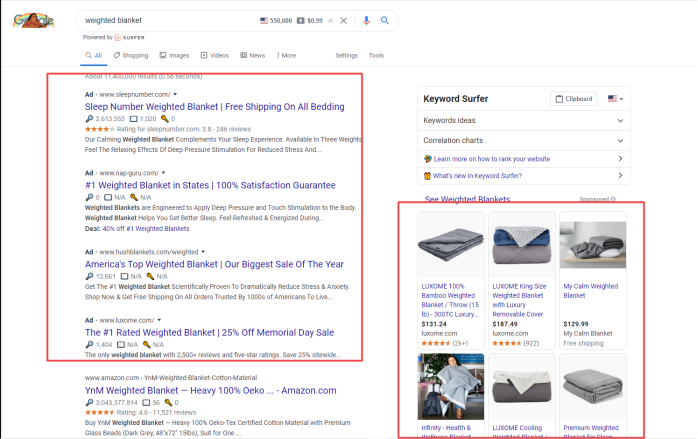Switch to the Shopping tab
This screenshot has width=698, height=439.
131,55
